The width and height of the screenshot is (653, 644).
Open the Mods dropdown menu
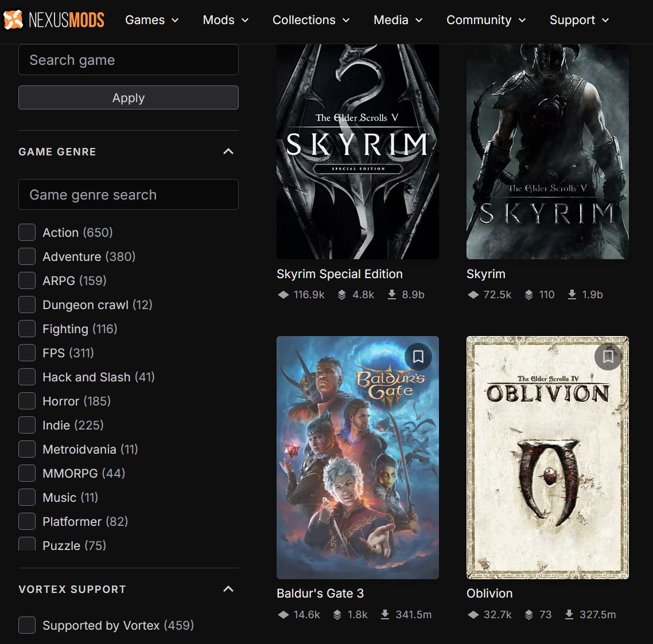[226, 20]
